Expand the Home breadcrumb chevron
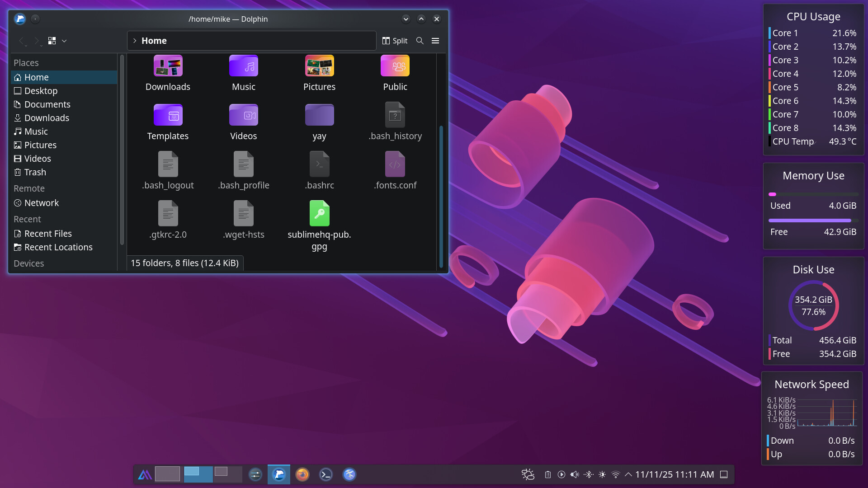 (x=135, y=41)
